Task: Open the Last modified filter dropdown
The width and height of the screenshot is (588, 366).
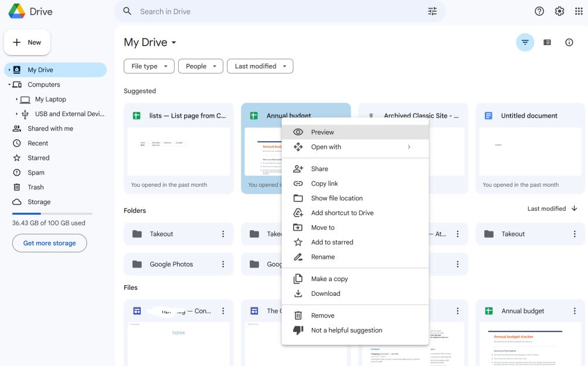Action: (x=260, y=66)
